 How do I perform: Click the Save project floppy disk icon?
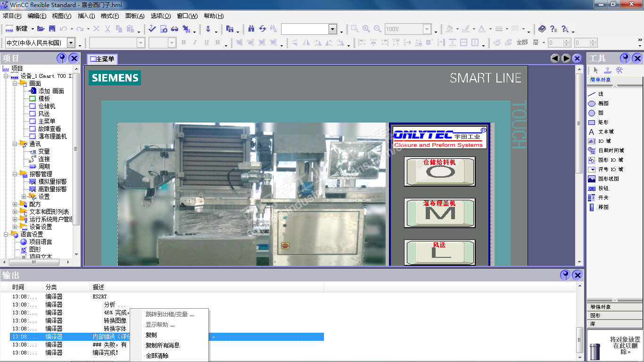point(52,29)
